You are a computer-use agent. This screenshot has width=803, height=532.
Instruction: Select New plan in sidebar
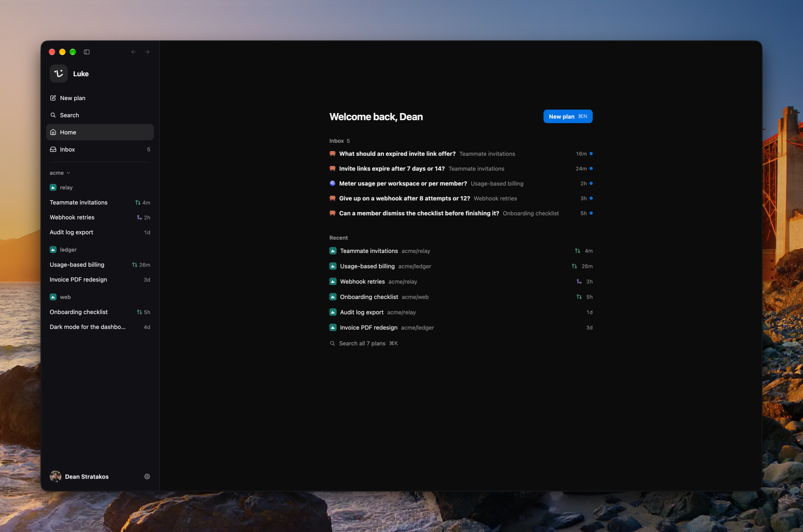click(100, 98)
